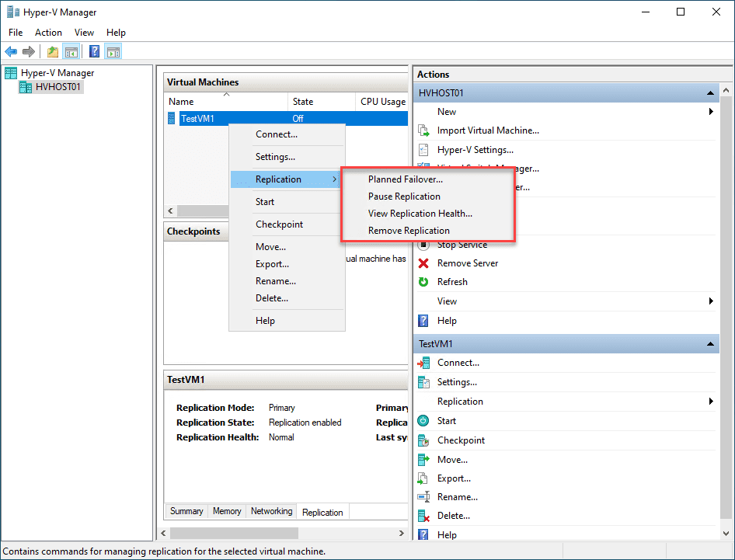
Task: Open the Networking tab
Action: [x=271, y=511]
